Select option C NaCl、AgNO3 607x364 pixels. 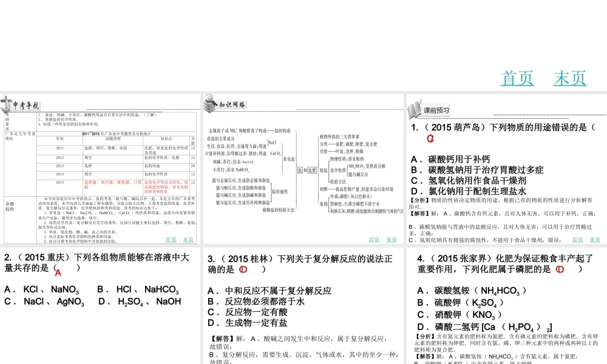click(x=44, y=302)
